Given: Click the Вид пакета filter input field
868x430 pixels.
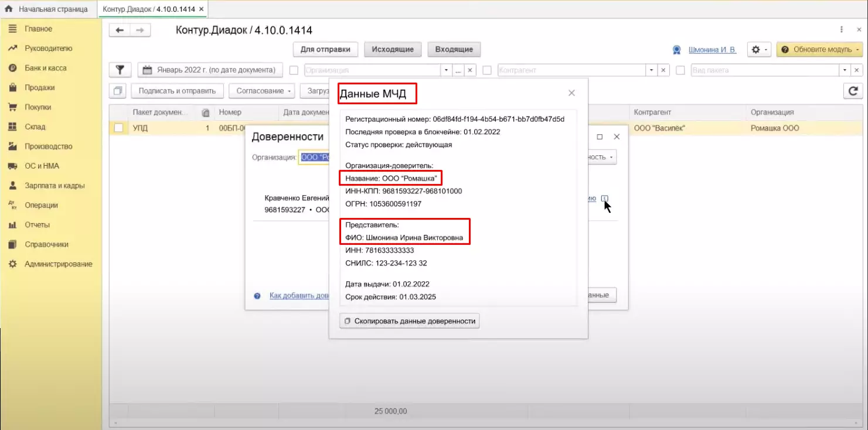Looking at the screenshot, I should [x=764, y=70].
